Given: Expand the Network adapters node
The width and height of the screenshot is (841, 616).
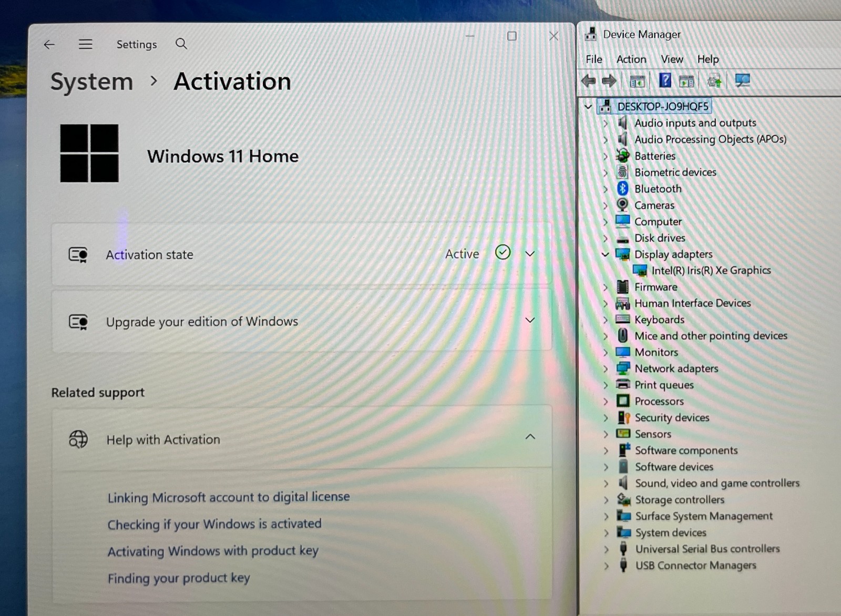Looking at the screenshot, I should (x=606, y=368).
